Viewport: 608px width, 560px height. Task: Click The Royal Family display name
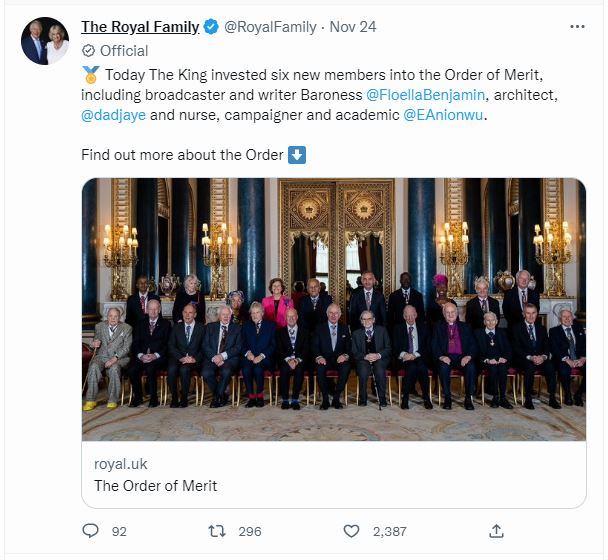click(140, 27)
